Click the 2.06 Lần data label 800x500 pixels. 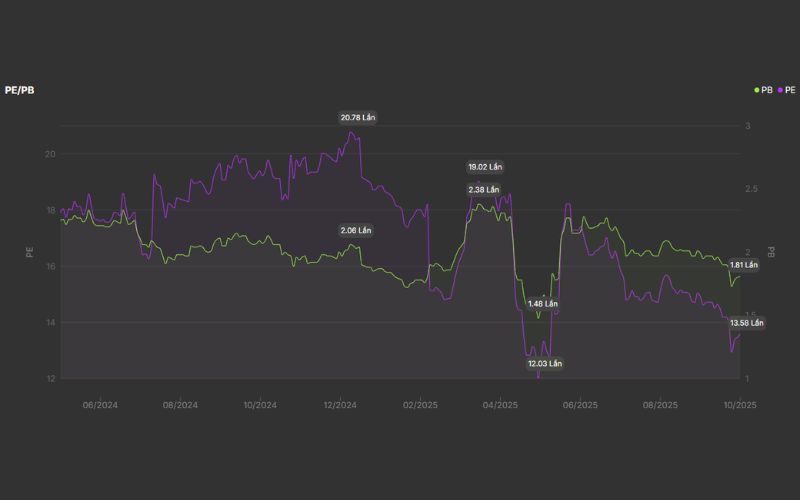pyautogui.click(x=356, y=230)
